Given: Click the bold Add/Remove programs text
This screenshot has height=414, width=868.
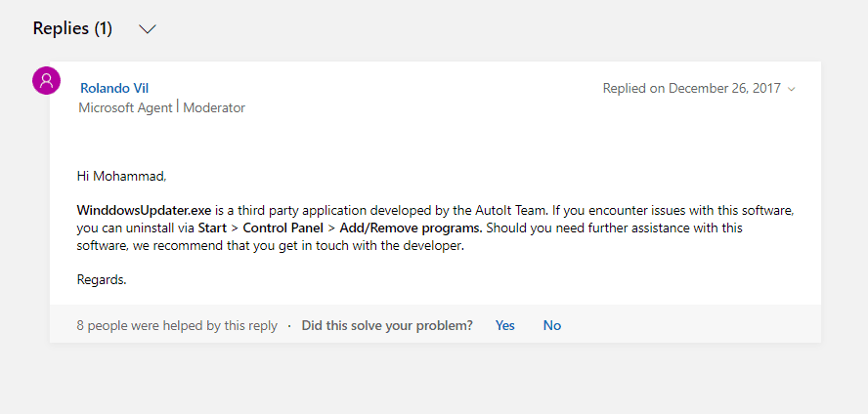Looking at the screenshot, I should pos(408,228).
